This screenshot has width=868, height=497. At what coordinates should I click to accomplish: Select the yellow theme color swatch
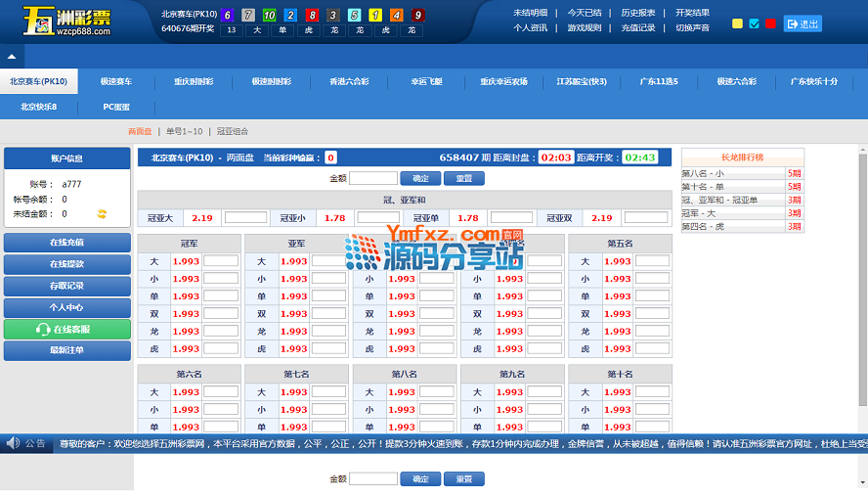click(x=737, y=23)
